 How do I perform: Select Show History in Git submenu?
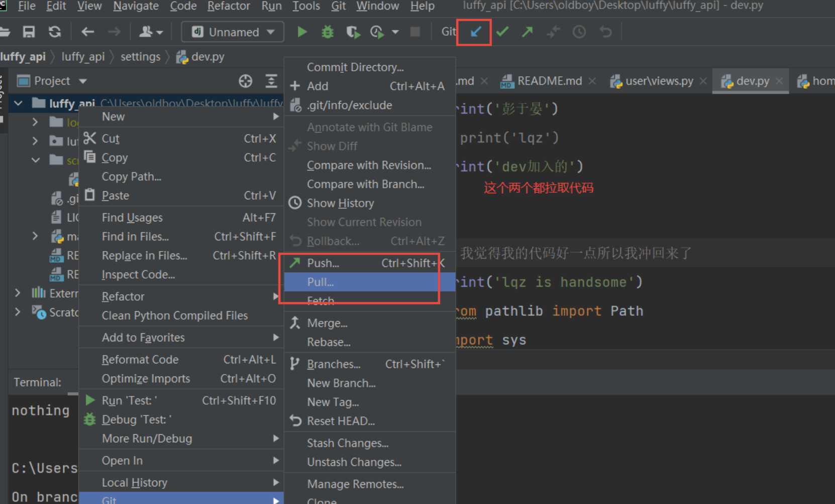click(x=370, y=203)
